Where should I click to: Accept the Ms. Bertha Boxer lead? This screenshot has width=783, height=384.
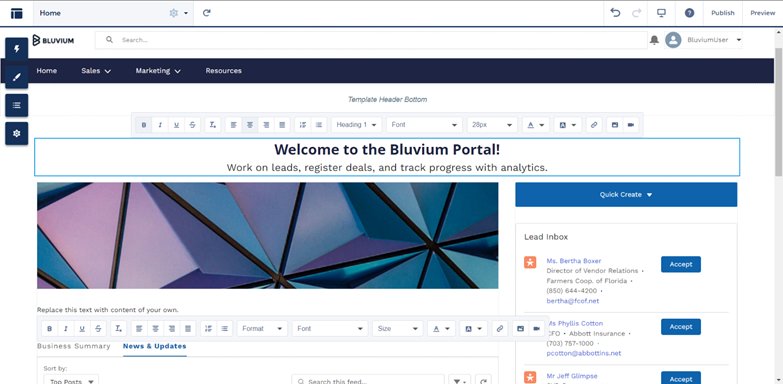tap(681, 264)
